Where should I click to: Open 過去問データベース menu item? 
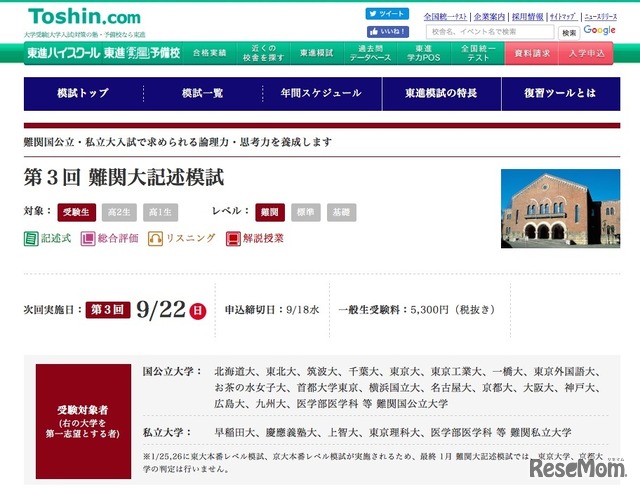tap(370, 53)
